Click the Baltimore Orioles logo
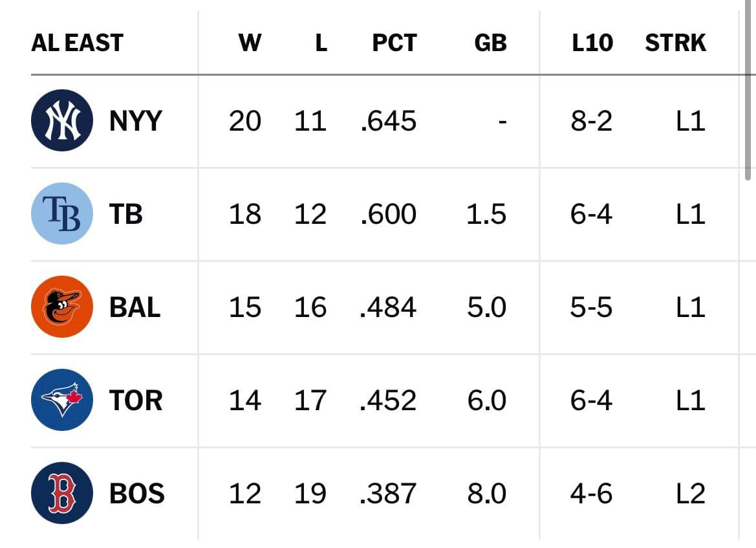The image size is (756, 548). [x=62, y=307]
